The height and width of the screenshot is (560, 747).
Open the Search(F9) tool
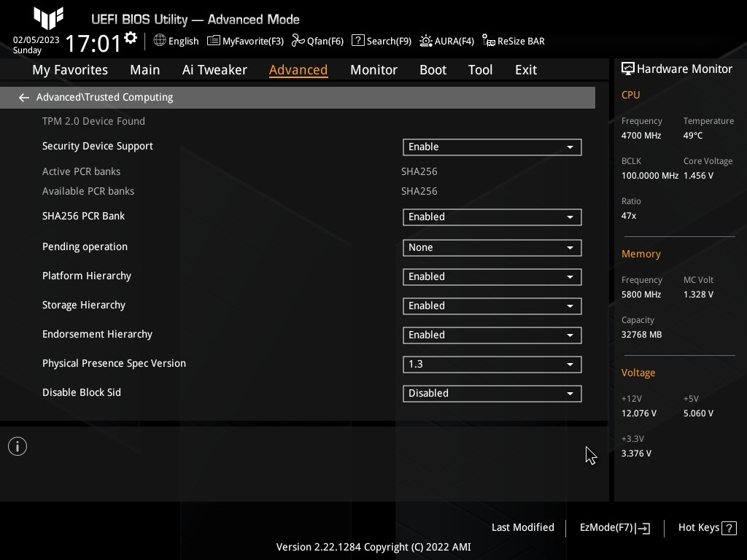coord(382,41)
